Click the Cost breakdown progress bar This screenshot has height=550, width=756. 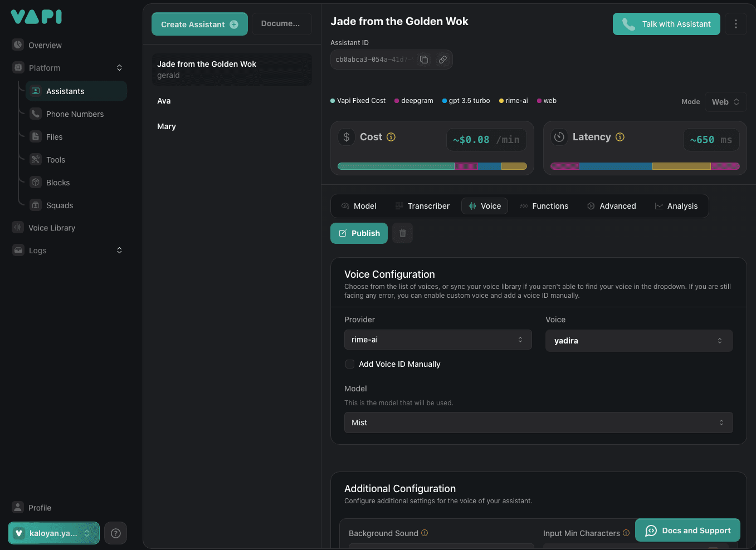click(x=432, y=166)
